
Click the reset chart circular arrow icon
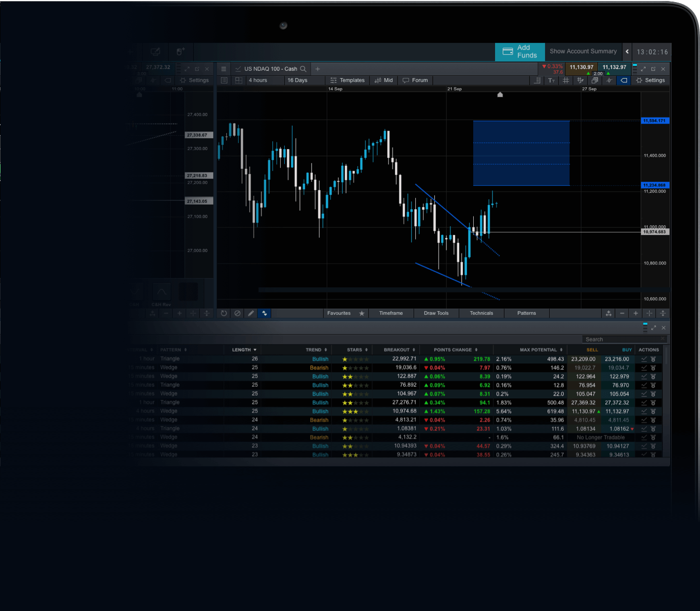(x=224, y=313)
